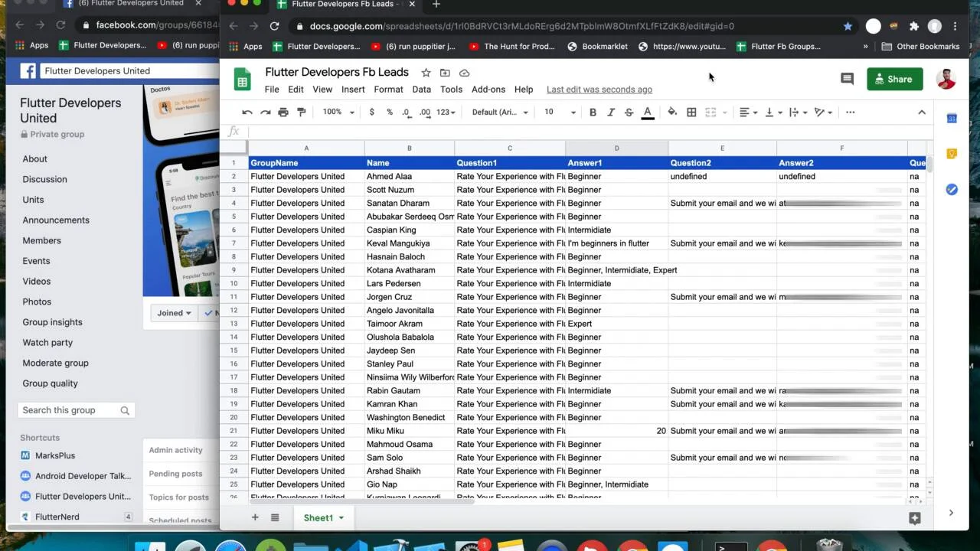Open the borders tool
The height and width of the screenshot is (551, 980).
pos(691,112)
